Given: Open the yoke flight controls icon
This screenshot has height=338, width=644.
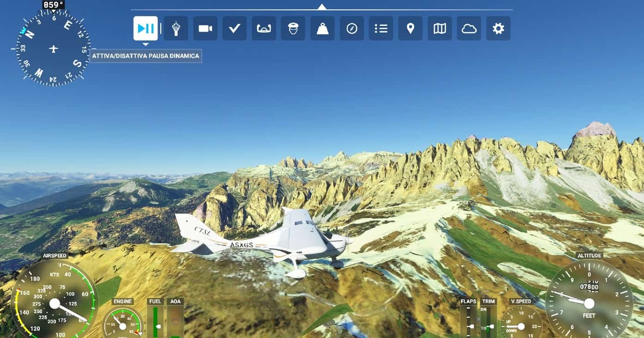Looking at the screenshot, I should pyautogui.click(x=264, y=28).
